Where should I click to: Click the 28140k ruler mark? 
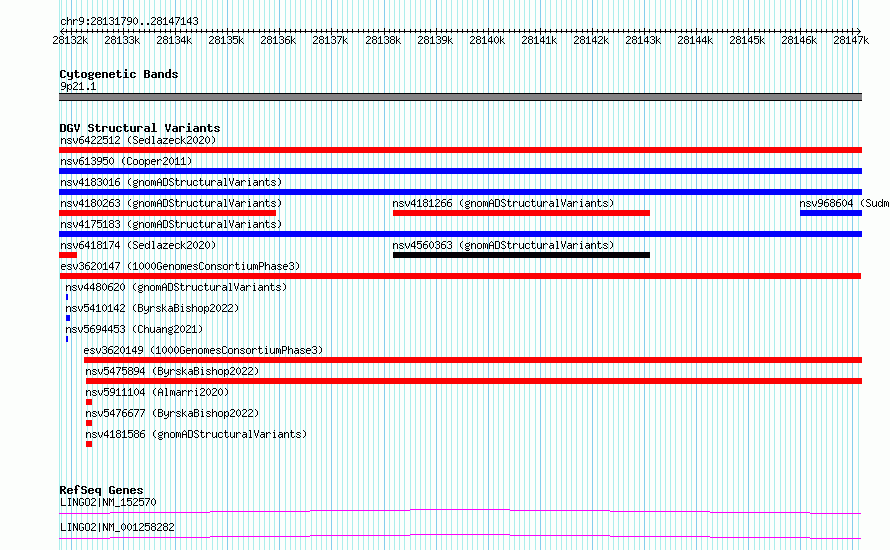487,40
